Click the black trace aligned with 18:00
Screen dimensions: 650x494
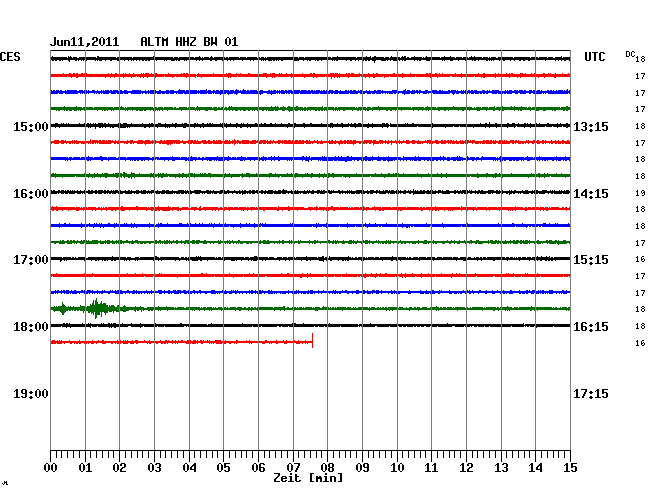click(x=310, y=325)
